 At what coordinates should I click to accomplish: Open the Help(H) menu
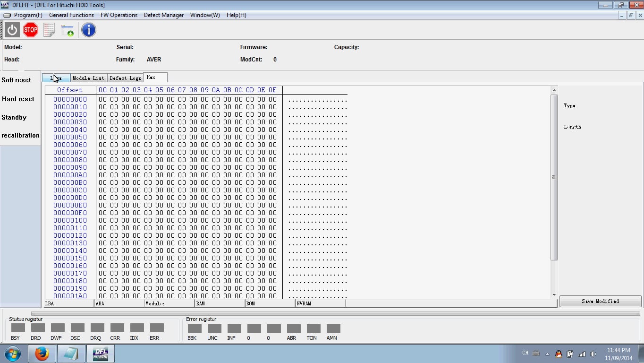click(x=237, y=15)
